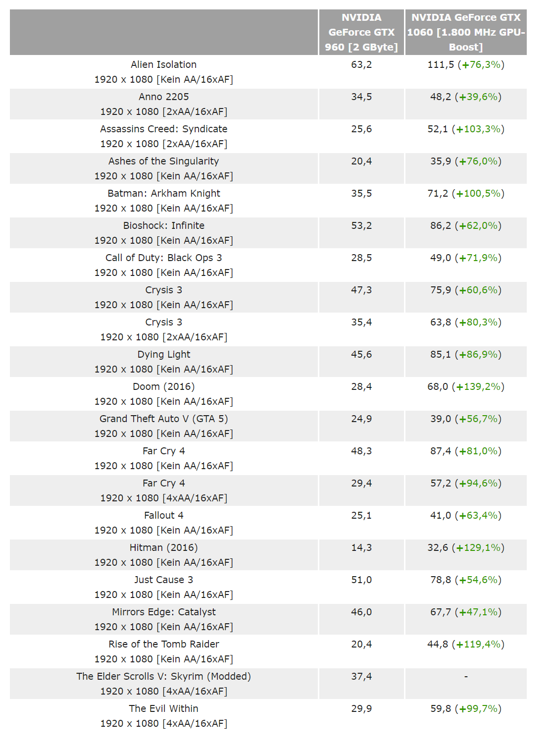Click the Anno 2205 game title
Screen dimensions: 553x756
pos(164,97)
